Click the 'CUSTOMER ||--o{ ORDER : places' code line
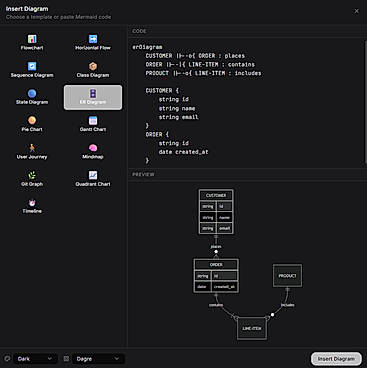Image resolution: width=367 pixels, height=368 pixels. point(195,56)
